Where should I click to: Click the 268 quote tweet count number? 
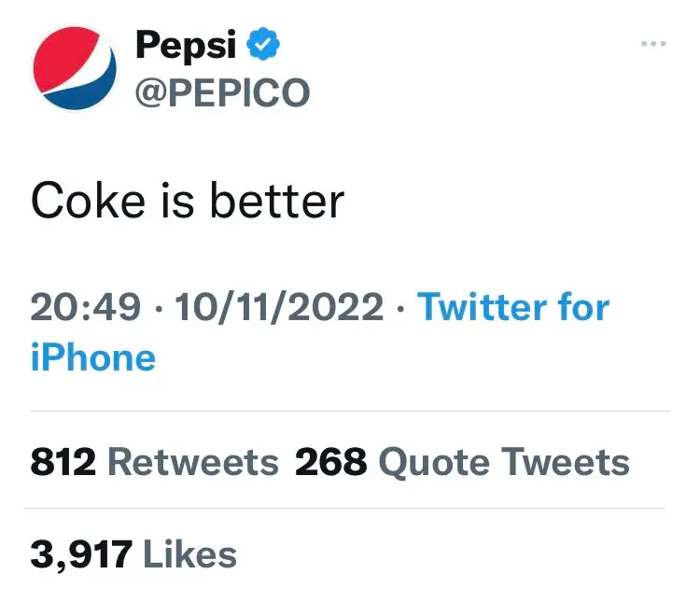point(332,462)
